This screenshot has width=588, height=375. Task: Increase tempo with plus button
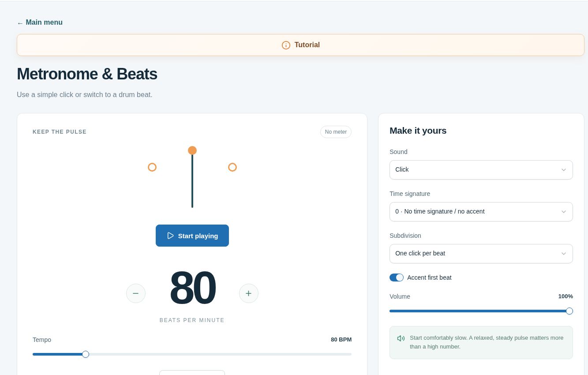point(249,293)
